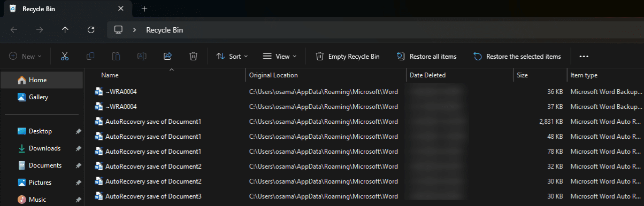Click the Delete trash can icon

tap(193, 56)
